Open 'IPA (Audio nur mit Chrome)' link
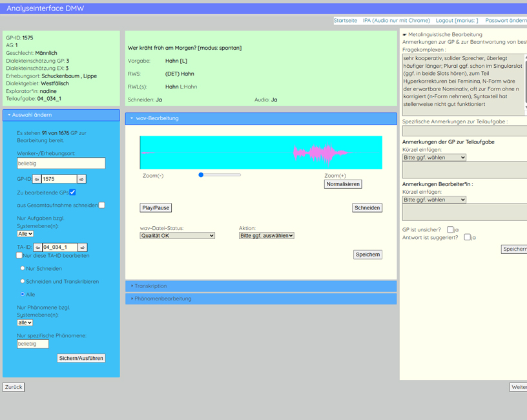This screenshot has height=420, width=527. [396, 21]
